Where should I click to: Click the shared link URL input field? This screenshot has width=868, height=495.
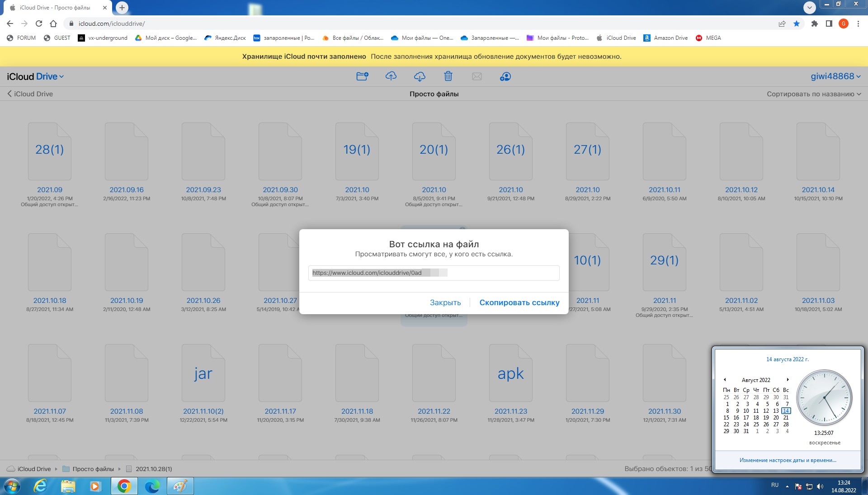click(434, 273)
